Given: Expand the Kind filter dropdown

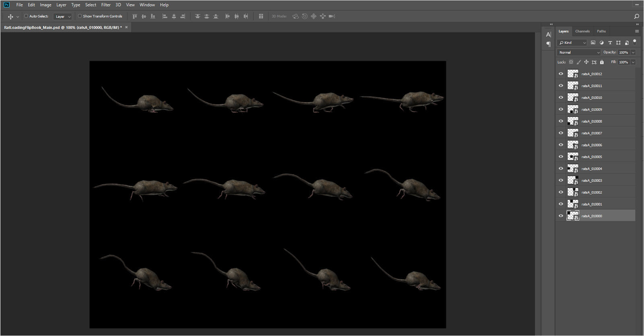Looking at the screenshot, I should 572,43.
